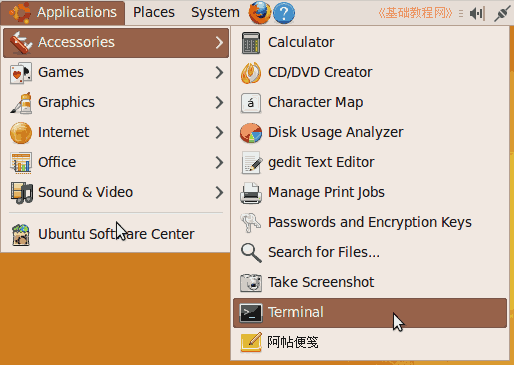Click the camera icon for Take Screenshot

tap(251, 282)
